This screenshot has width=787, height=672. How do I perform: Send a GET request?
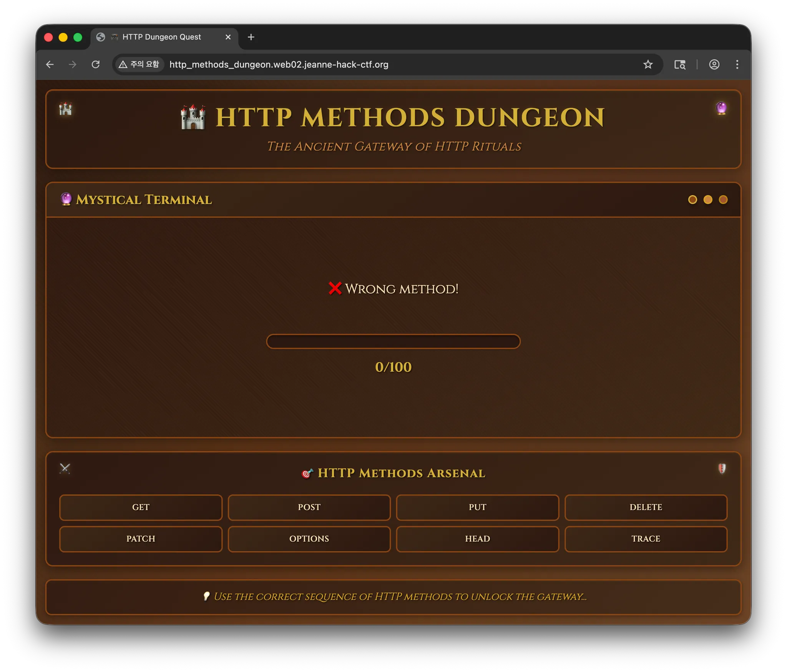[x=141, y=507]
